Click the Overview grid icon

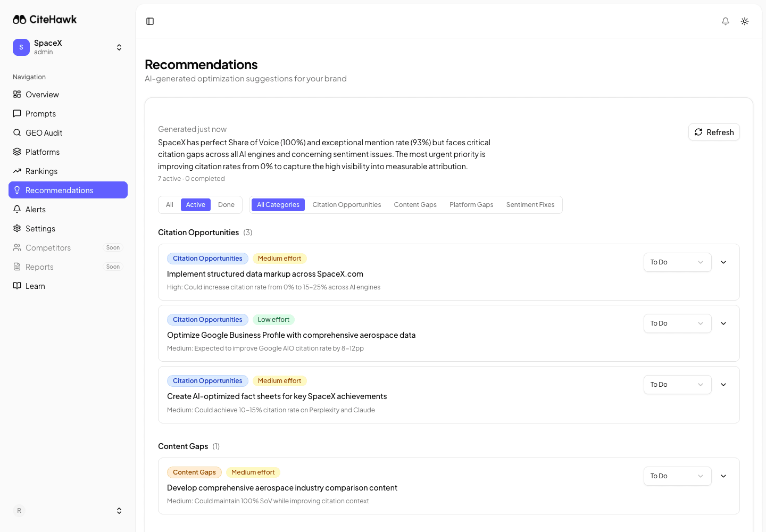pyautogui.click(x=17, y=94)
